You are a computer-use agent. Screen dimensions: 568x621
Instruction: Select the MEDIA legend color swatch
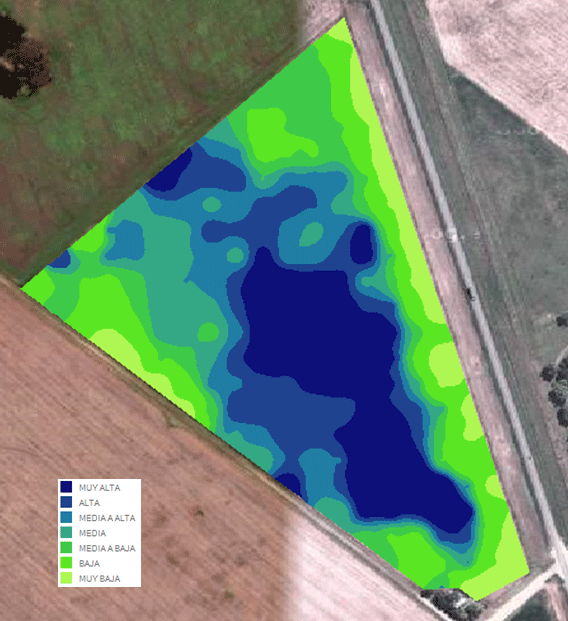point(66,533)
